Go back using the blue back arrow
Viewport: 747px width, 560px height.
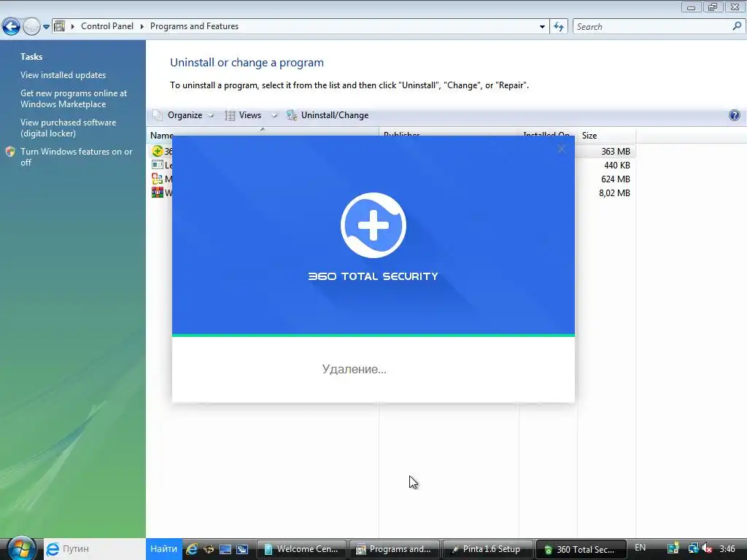(x=12, y=27)
